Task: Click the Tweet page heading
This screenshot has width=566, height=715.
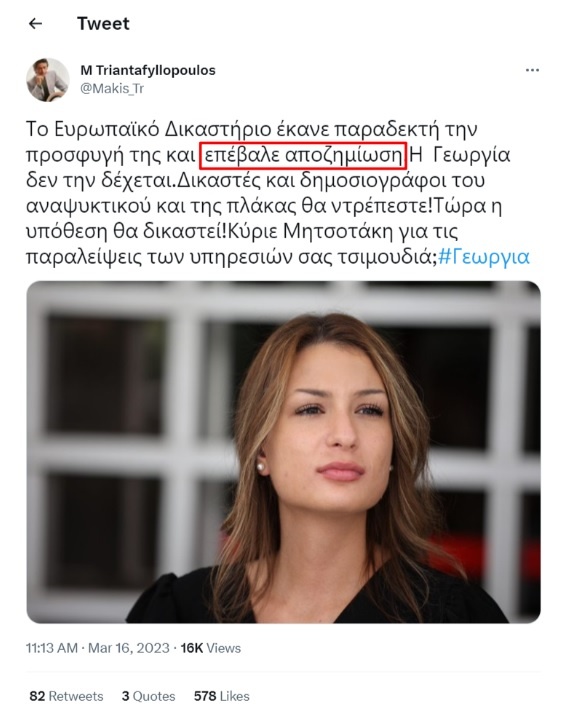Action: [x=103, y=23]
